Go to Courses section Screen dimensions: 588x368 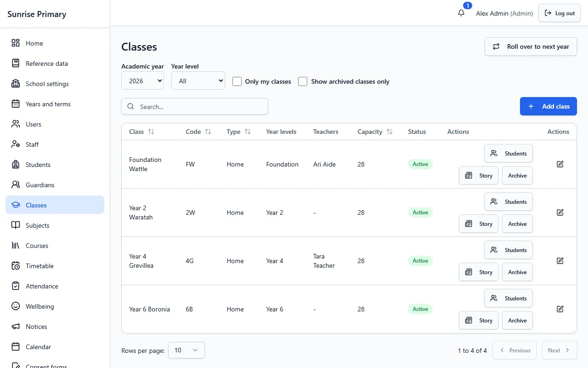(55, 246)
